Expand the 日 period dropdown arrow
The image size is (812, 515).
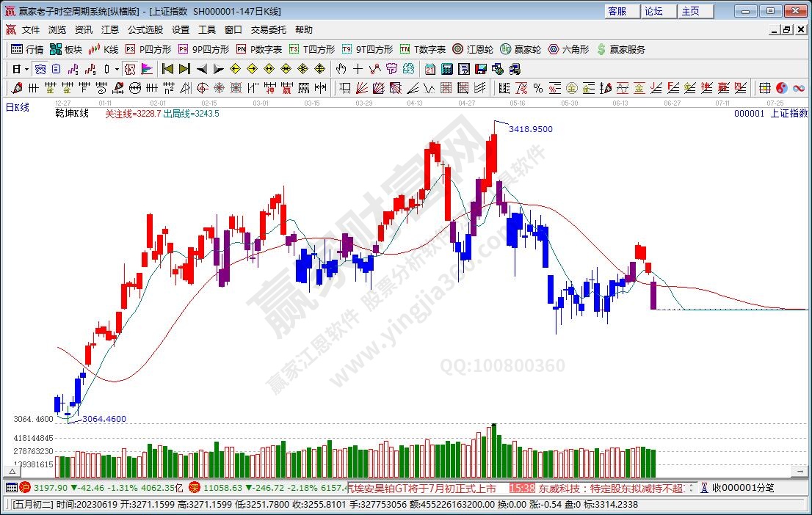pyautogui.click(x=27, y=69)
